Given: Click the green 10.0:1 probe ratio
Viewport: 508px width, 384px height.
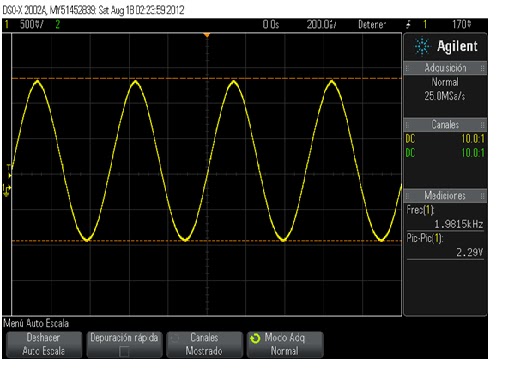Looking at the screenshot, I should pyautogui.click(x=473, y=153).
